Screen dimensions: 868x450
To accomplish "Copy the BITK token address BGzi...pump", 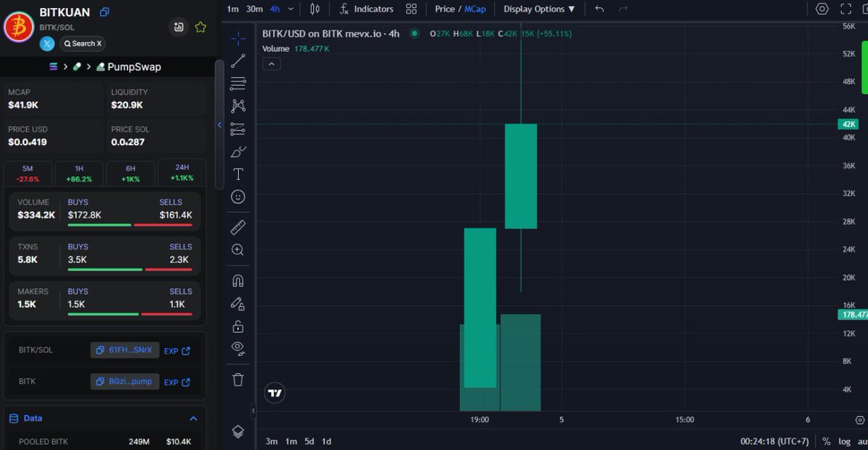I will click(124, 381).
